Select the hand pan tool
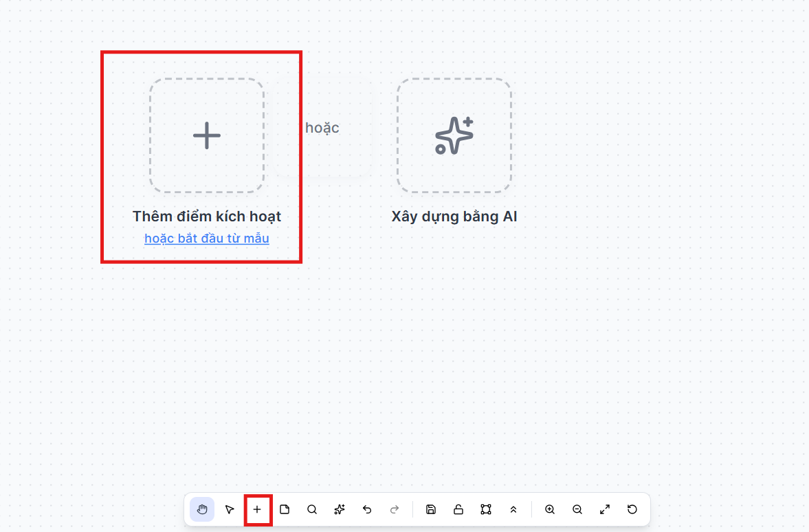The image size is (809, 532). pyautogui.click(x=202, y=509)
